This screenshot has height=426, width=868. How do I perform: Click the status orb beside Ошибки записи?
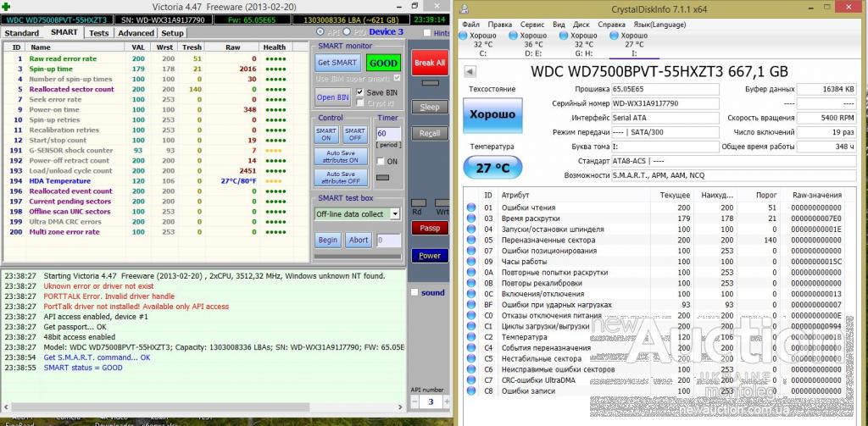[471, 390]
